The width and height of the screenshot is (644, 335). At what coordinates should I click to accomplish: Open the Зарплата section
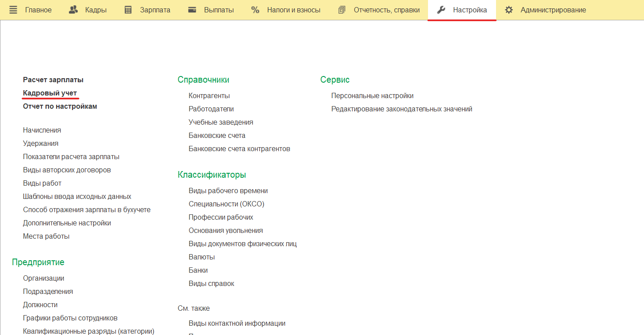click(x=155, y=10)
